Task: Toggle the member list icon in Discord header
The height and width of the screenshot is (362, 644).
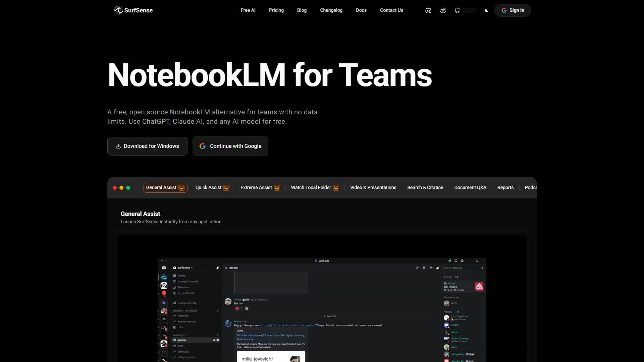Action: coord(438,268)
